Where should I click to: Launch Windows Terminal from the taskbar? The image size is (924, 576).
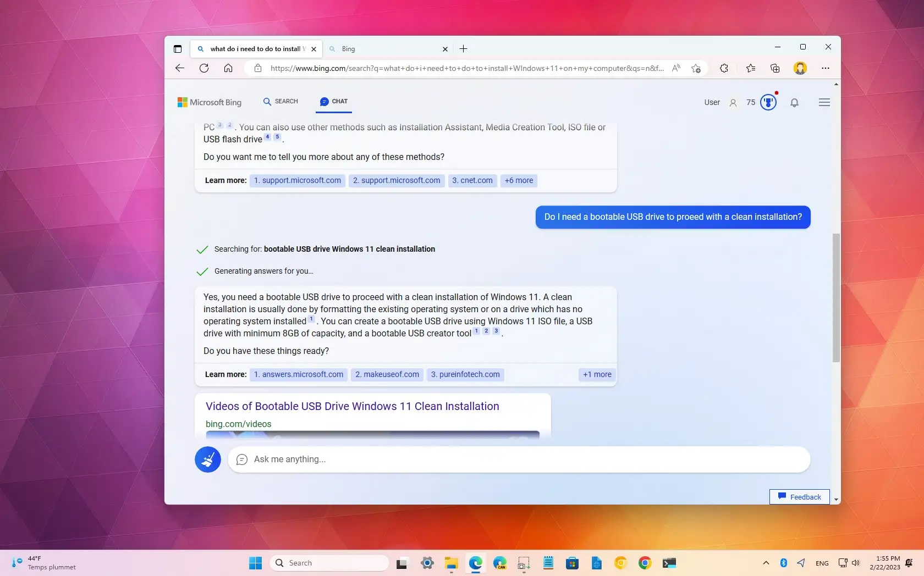669,563
